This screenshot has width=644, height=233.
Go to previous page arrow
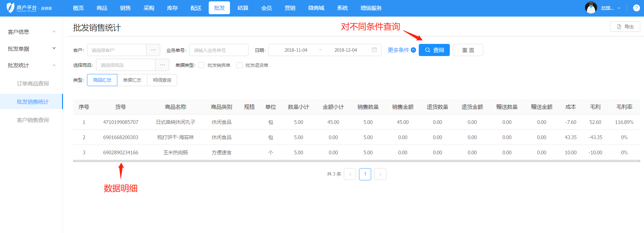pos(350,174)
